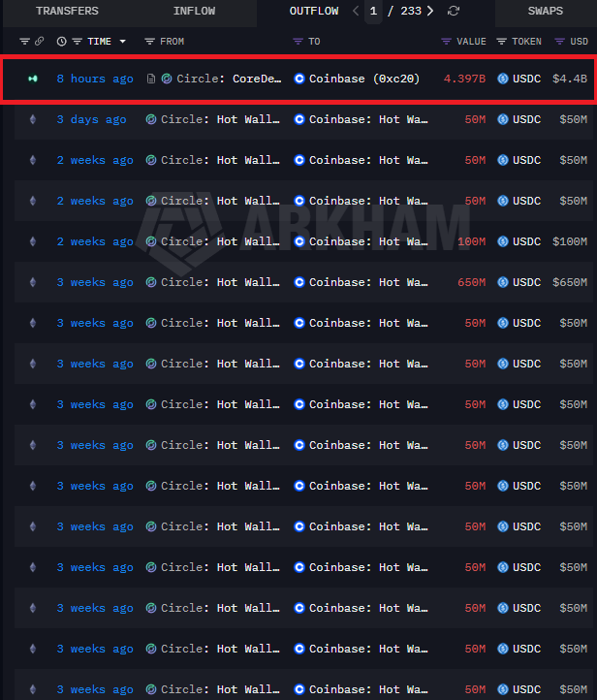Open Circle: Hot Wall… in the 100M row
597x700 pixels.
220,241
